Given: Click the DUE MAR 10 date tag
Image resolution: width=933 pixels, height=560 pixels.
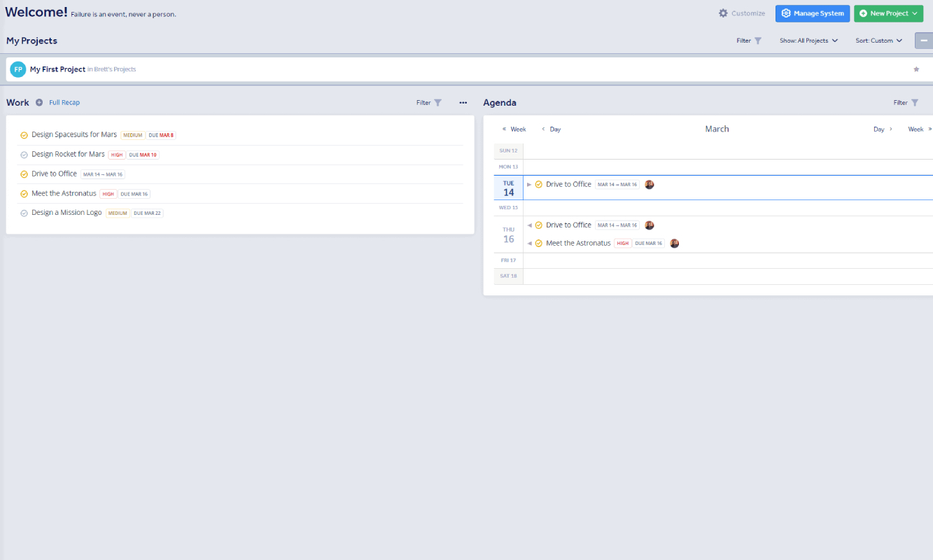Looking at the screenshot, I should (x=143, y=155).
